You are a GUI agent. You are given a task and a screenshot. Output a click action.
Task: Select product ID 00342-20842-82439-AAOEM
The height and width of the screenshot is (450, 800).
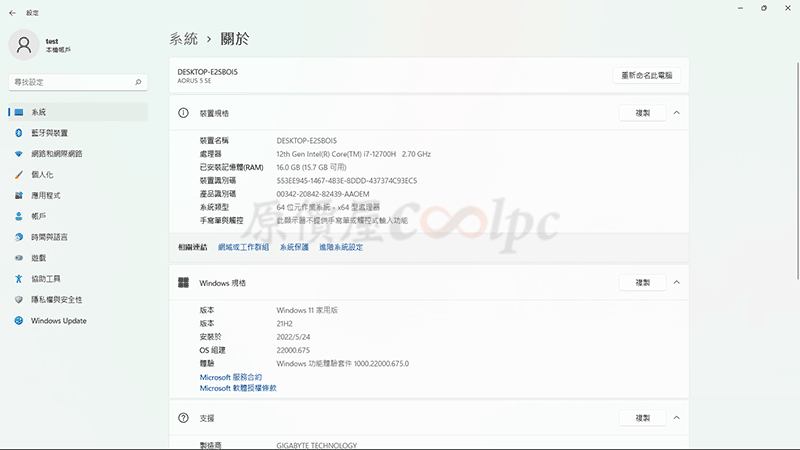coord(323,194)
